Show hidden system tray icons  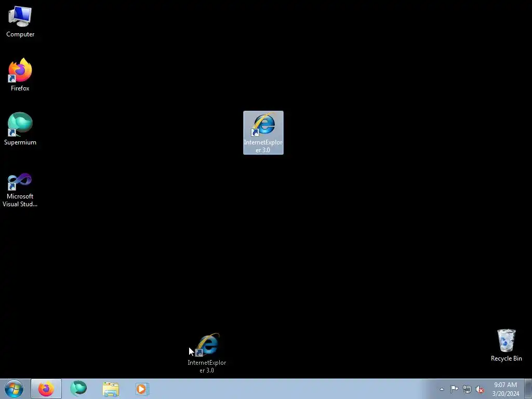(x=442, y=389)
